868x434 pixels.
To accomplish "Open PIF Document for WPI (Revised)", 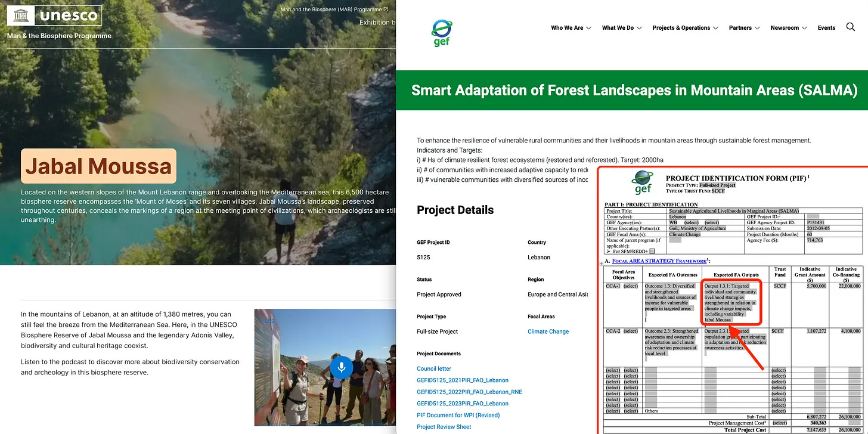I will pos(458,415).
